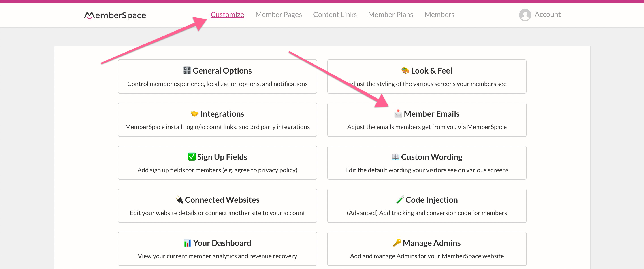Click the MemberSpace logo
Screen dimensions: 644x269
pyautogui.click(x=115, y=15)
